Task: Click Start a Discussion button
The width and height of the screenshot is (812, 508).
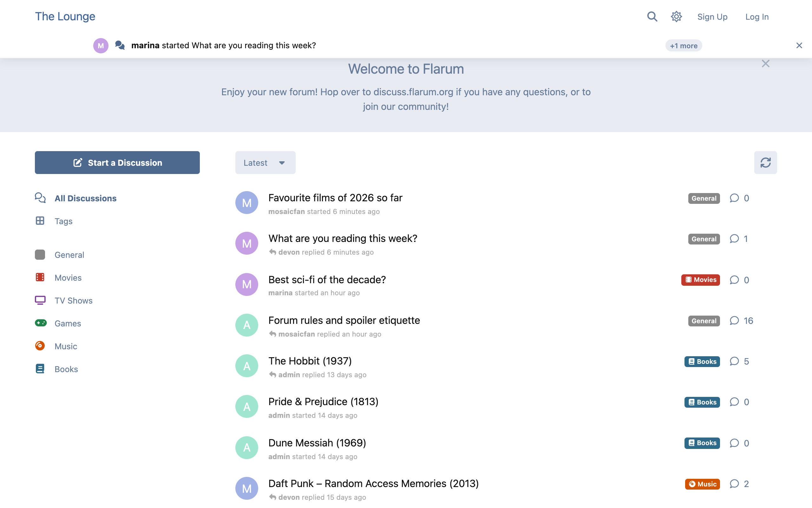Action: (x=117, y=163)
